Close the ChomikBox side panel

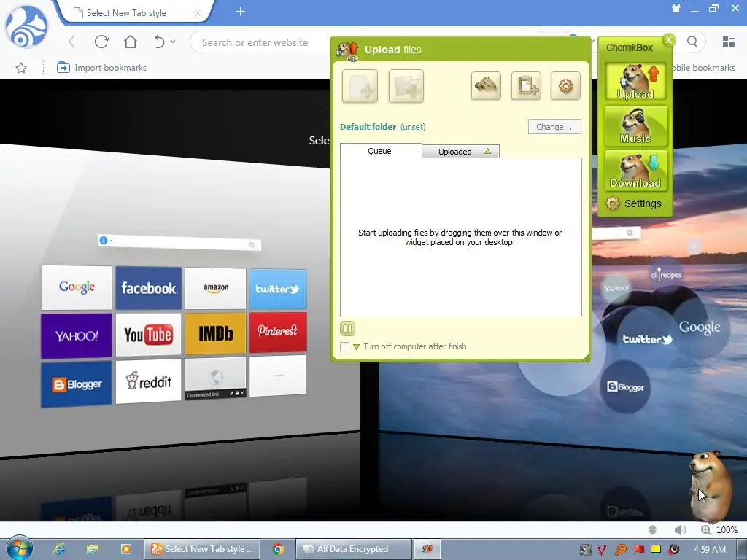669,40
